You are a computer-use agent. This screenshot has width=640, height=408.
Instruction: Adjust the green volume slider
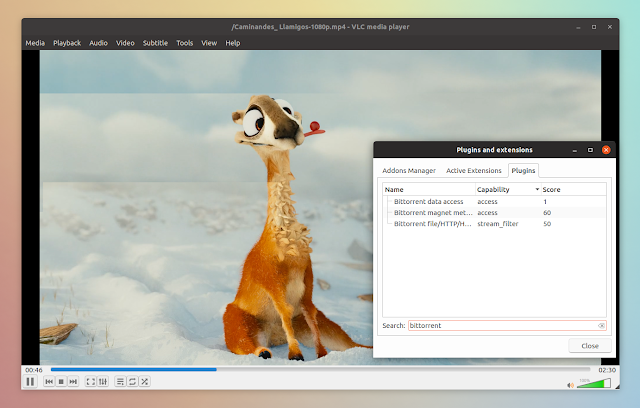click(594, 383)
